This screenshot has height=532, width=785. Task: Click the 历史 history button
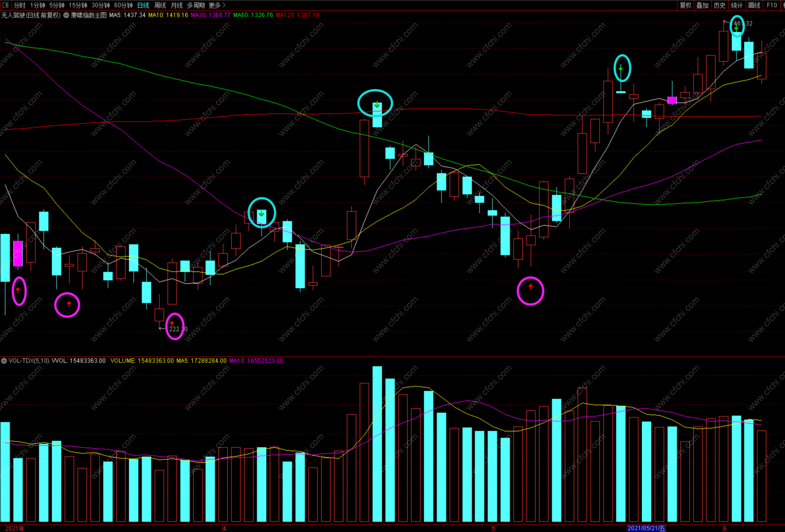(x=719, y=5)
